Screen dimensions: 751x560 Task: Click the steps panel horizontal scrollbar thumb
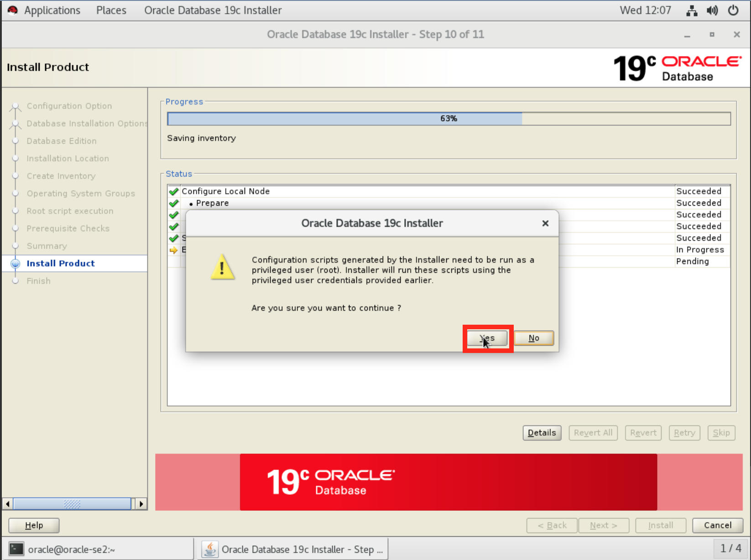(x=72, y=504)
